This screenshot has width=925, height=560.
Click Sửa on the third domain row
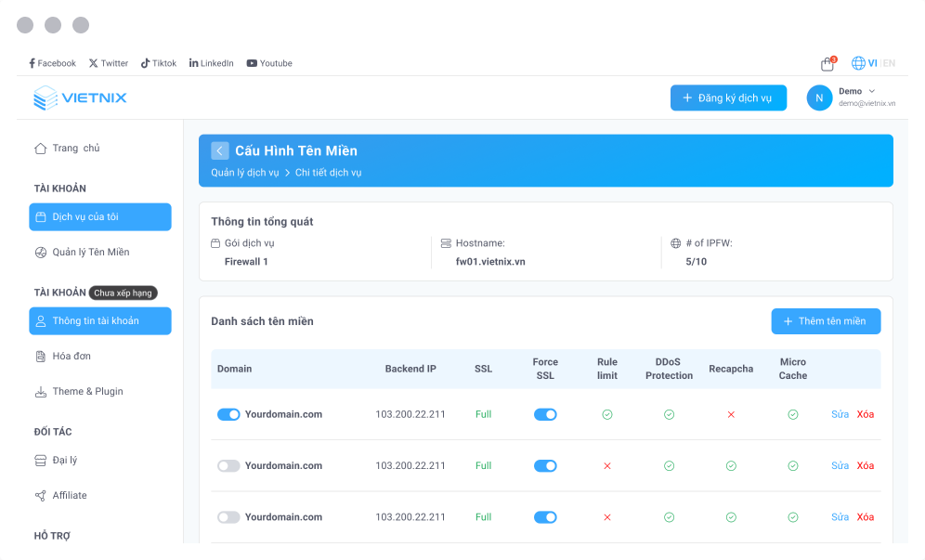pos(840,517)
